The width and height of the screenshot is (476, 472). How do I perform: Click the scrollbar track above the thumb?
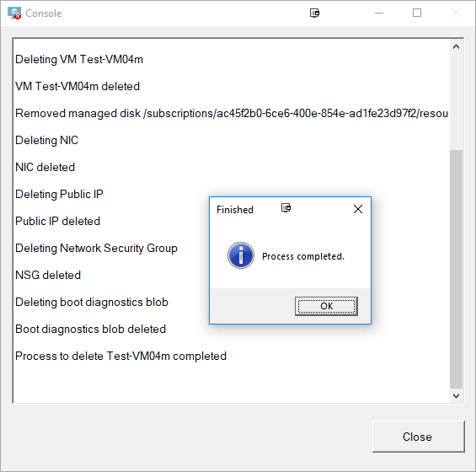(456, 101)
